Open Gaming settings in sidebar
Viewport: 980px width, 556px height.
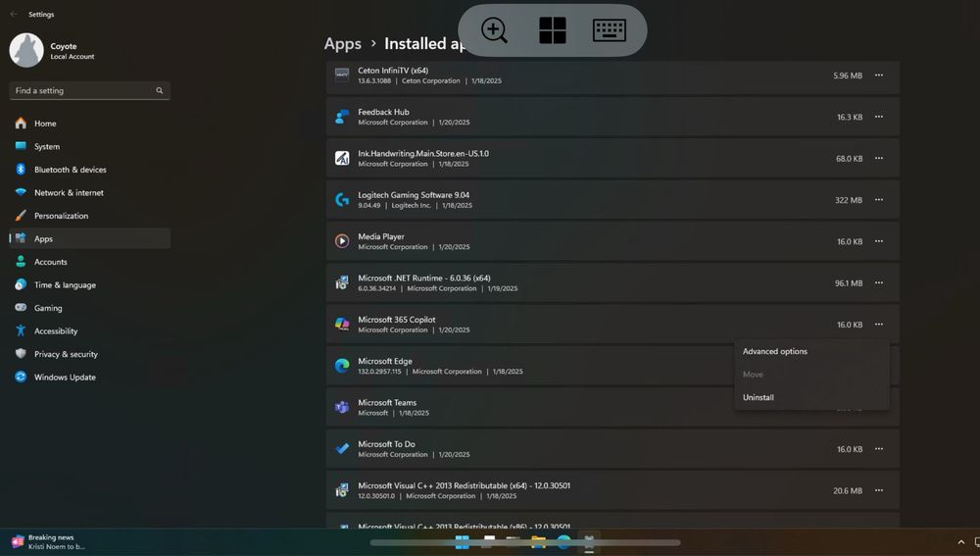click(89, 308)
